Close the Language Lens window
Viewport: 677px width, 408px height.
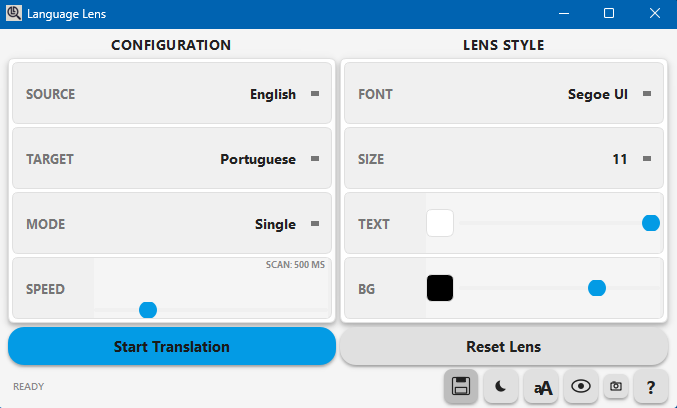655,14
